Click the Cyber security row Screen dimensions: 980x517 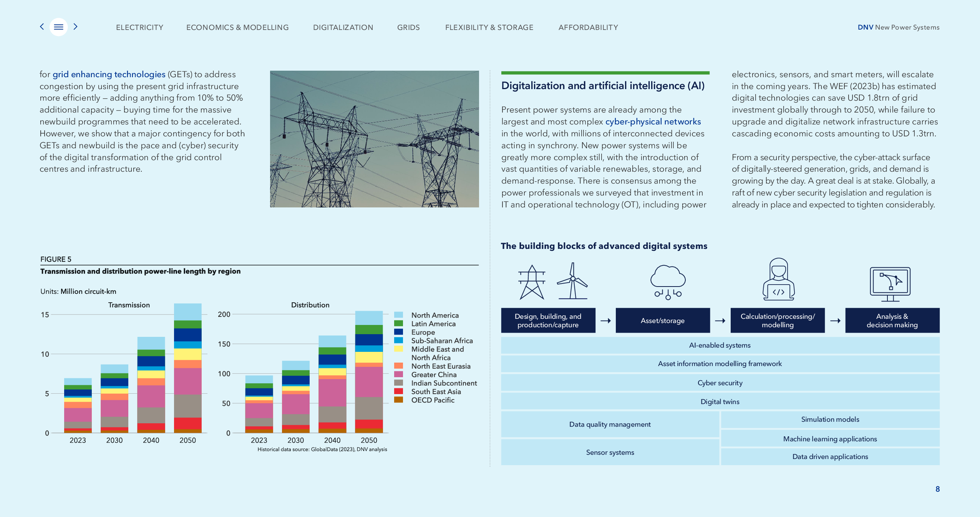point(720,383)
